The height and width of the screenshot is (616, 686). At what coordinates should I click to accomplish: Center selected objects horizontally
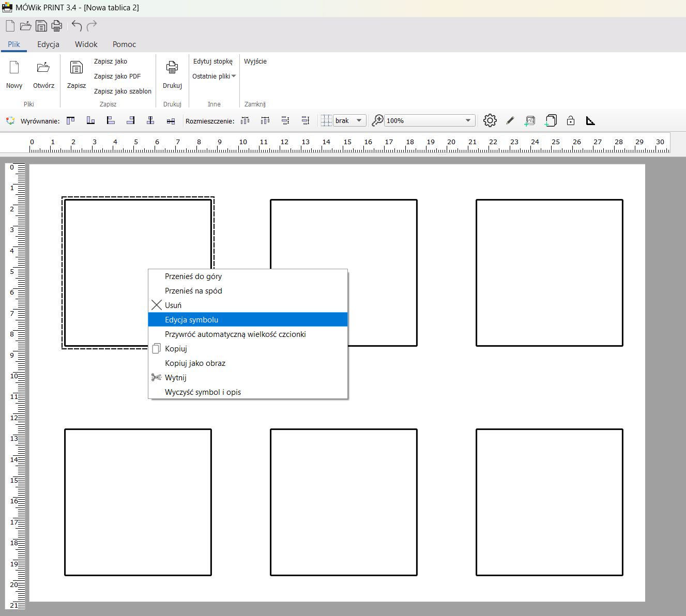tap(171, 121)
